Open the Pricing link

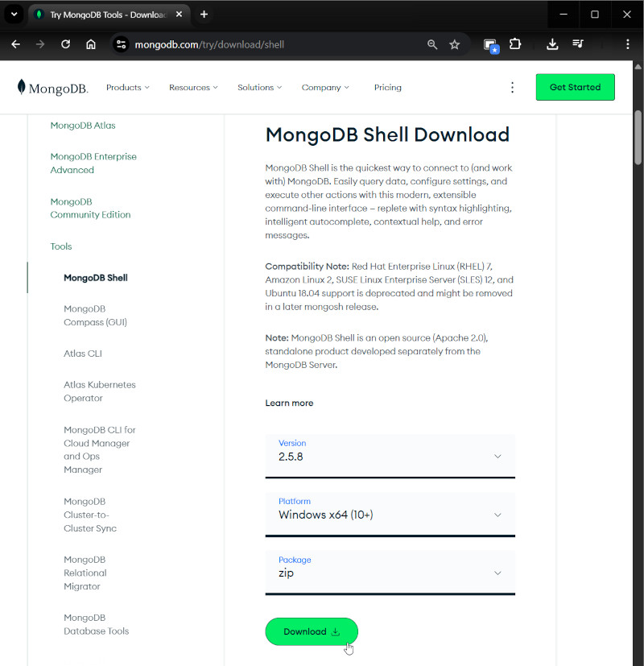[x=387, y=87]
